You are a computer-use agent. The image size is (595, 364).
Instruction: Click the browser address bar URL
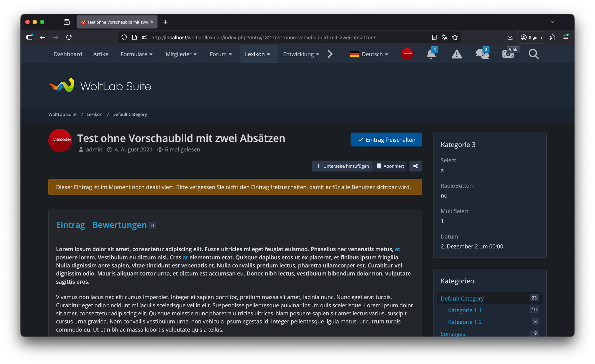tap(263, 37)
